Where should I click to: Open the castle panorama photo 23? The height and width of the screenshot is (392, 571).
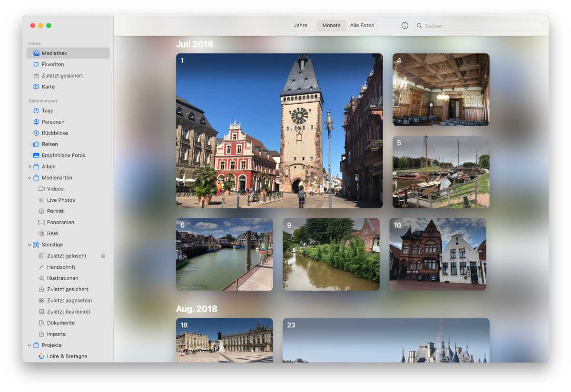386,340
